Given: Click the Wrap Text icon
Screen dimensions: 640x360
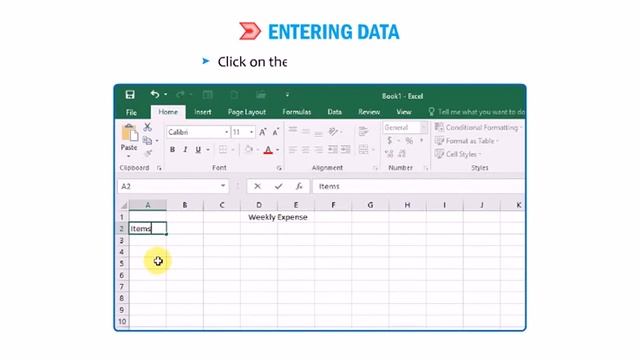Looking at the screenshot, I should [x=363, y=131].
